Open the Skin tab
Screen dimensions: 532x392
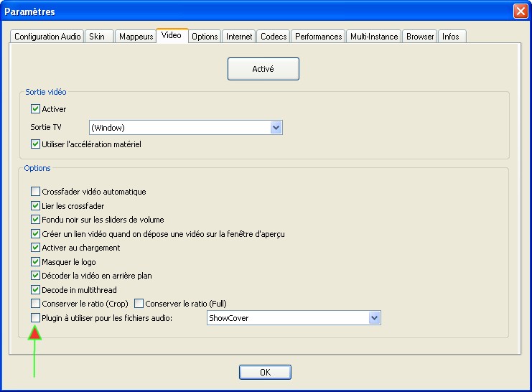tap(99, 37)
